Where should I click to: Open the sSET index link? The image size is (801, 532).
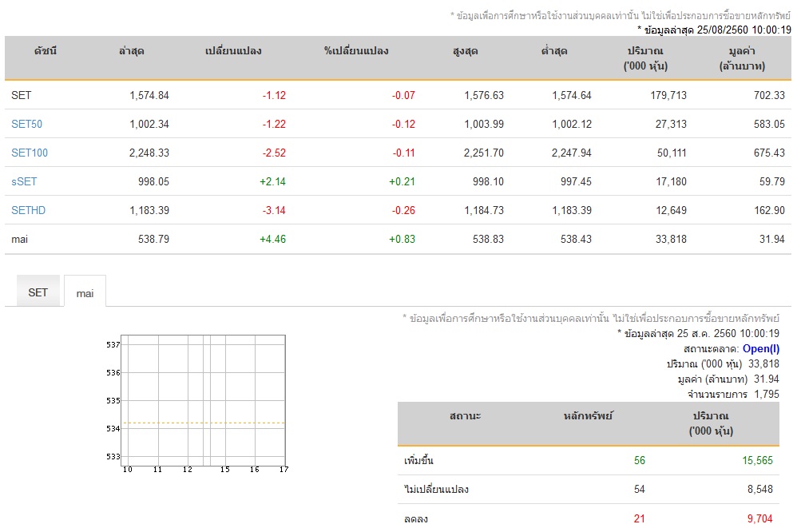coord(24,181)
